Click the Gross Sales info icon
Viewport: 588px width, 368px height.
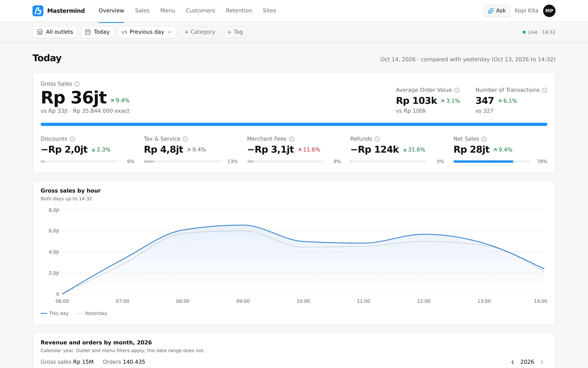coord(77,84)
